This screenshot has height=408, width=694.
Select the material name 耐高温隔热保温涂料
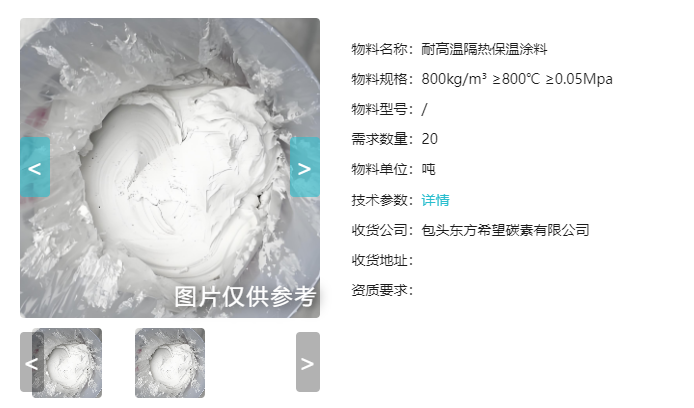[x=484, y=49]
